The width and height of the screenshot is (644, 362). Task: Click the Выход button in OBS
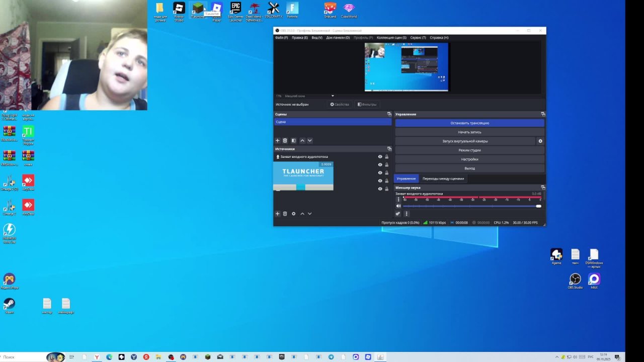[x=469, y=168]
